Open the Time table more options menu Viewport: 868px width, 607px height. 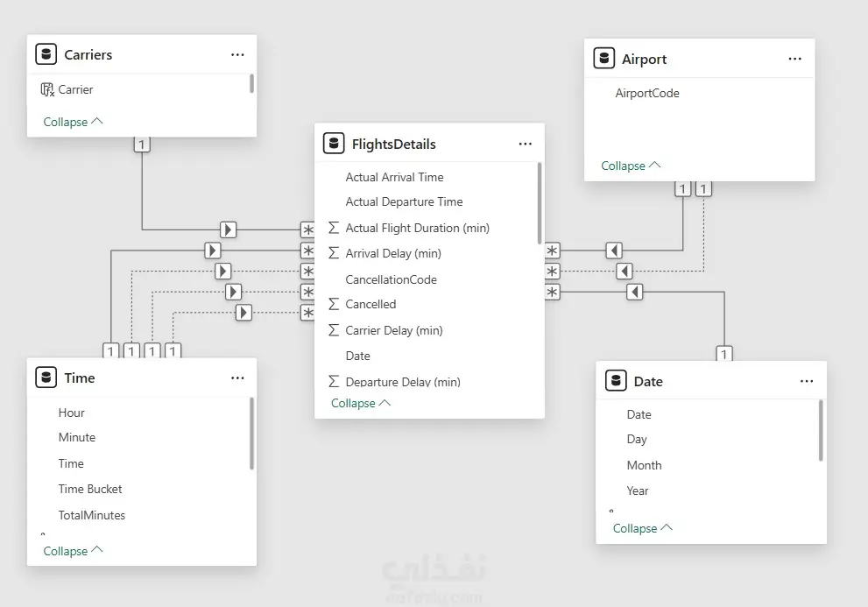point(237,378)
